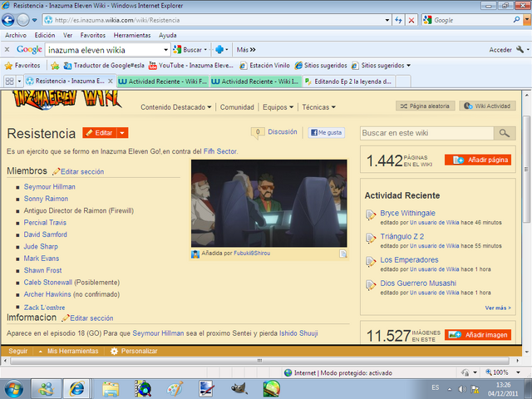Click the browser Forward arrow button
This screenshot has height=399, width=532.
tap(22, 20)
